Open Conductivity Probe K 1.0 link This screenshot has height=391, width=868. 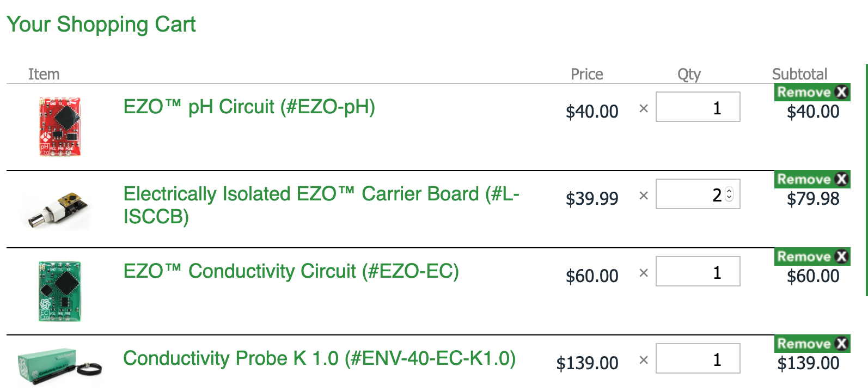pyautogui.click(x=319, y=358)
